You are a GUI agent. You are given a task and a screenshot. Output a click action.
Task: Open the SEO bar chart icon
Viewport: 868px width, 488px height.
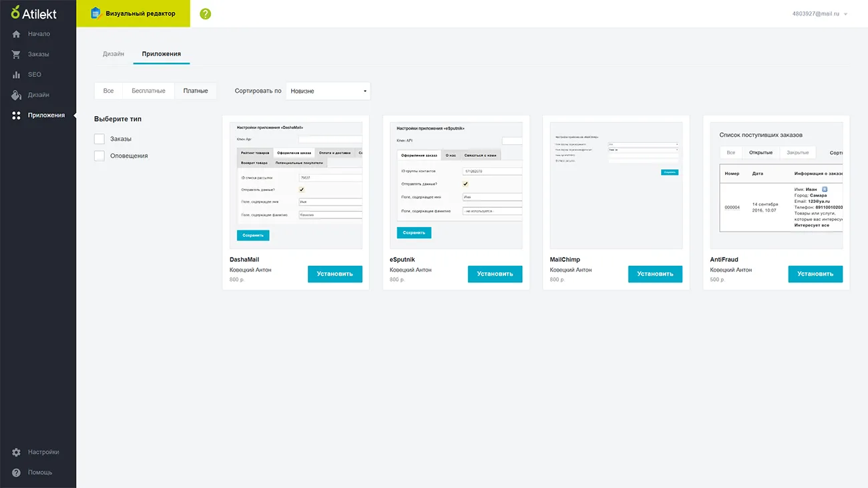tap(17, 75)
